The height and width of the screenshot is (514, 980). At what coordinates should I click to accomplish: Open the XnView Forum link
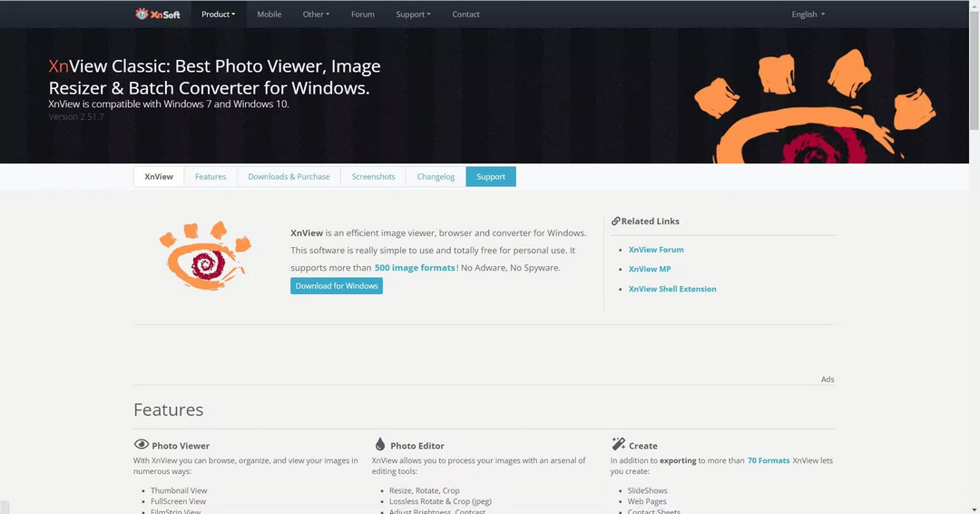pyautogui.click(x=656, y=250)
